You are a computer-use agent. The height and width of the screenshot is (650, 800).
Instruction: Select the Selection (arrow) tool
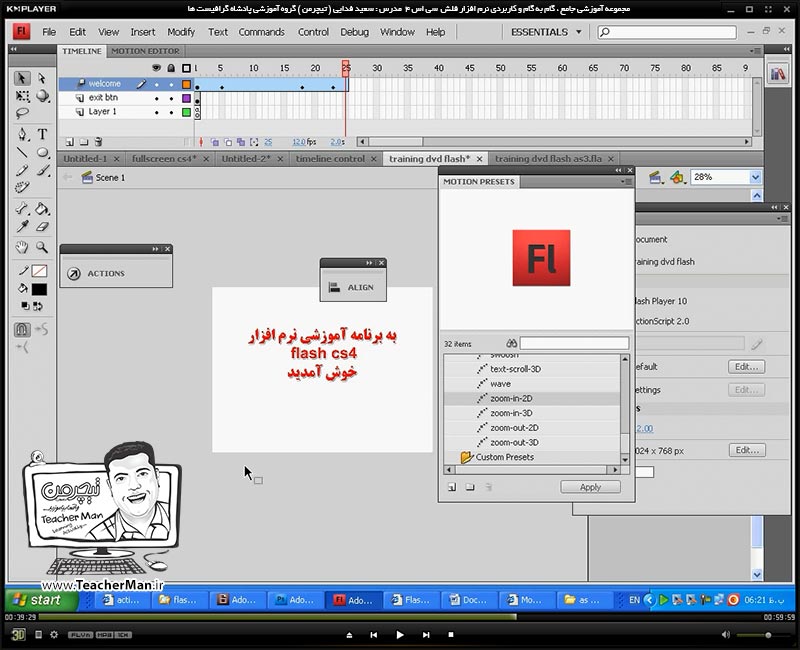click(x=21, y=78)
